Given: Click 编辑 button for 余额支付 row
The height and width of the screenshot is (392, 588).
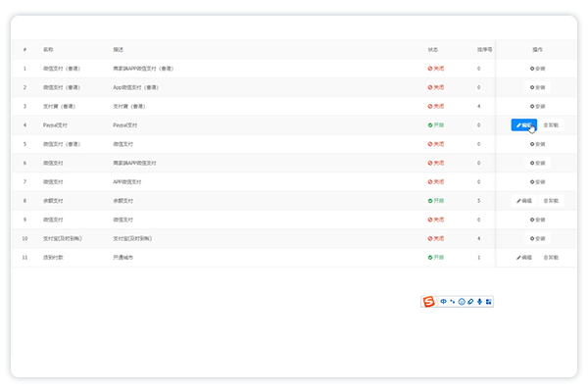Looking at the screenshot, I should point(524,201).
